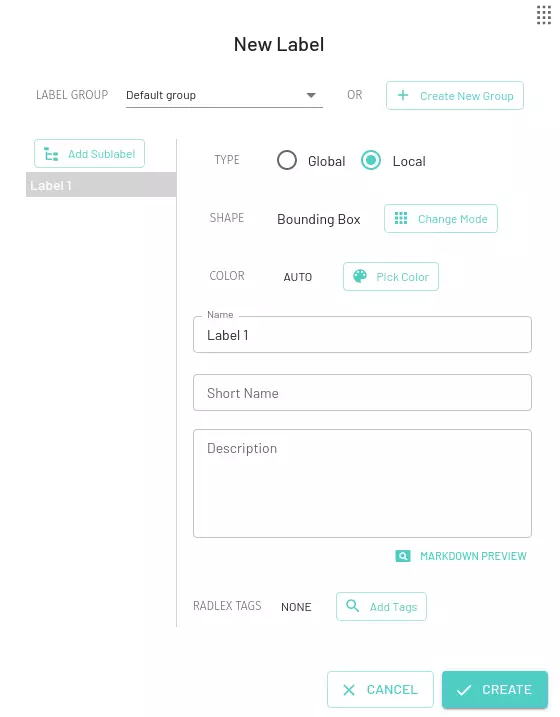560x717 pixels.
Task: Click the grid icon beside Change Mode
Action: coord(401,218)
